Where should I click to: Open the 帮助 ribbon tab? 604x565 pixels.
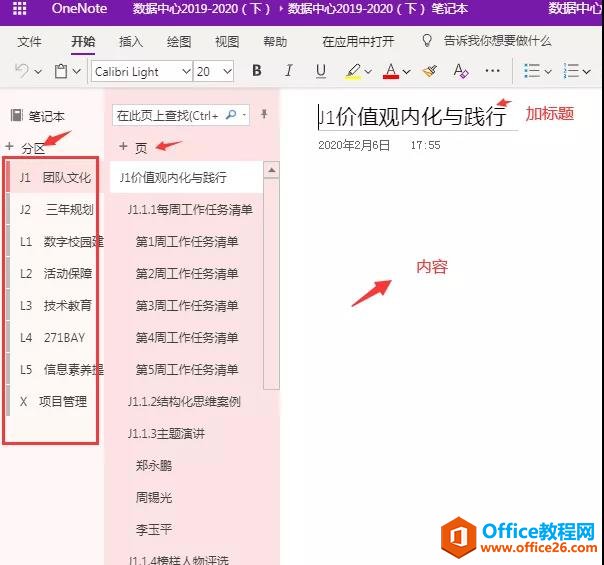tap(275, 41)
